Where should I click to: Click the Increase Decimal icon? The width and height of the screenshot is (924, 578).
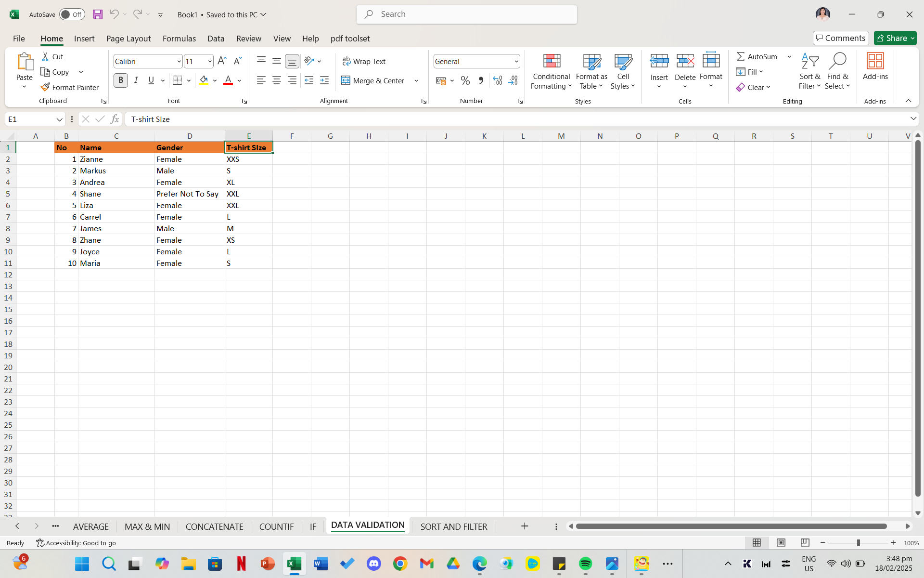(x=498, y=80)
